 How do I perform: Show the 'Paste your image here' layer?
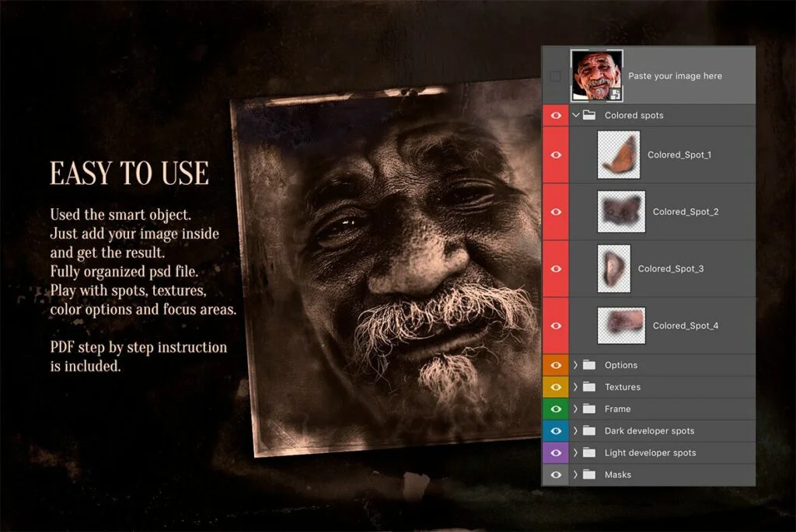[x=555, y=76]
